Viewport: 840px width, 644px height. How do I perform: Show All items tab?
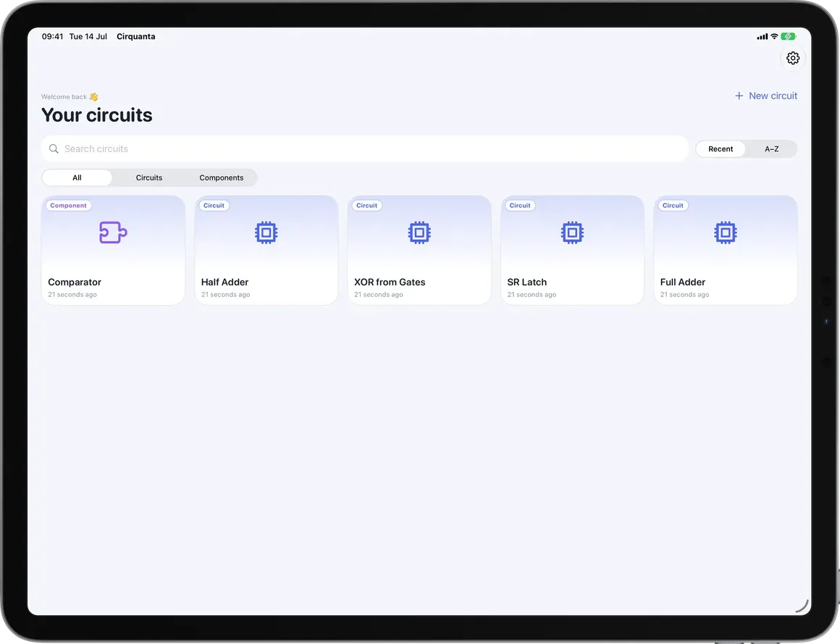[x=77, y=178]
